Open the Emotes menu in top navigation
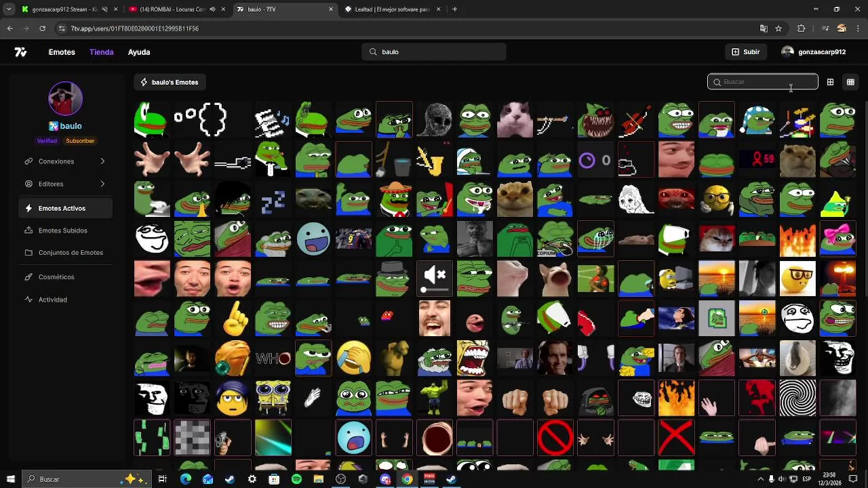 pyautogui.click(x=62, y=52)
